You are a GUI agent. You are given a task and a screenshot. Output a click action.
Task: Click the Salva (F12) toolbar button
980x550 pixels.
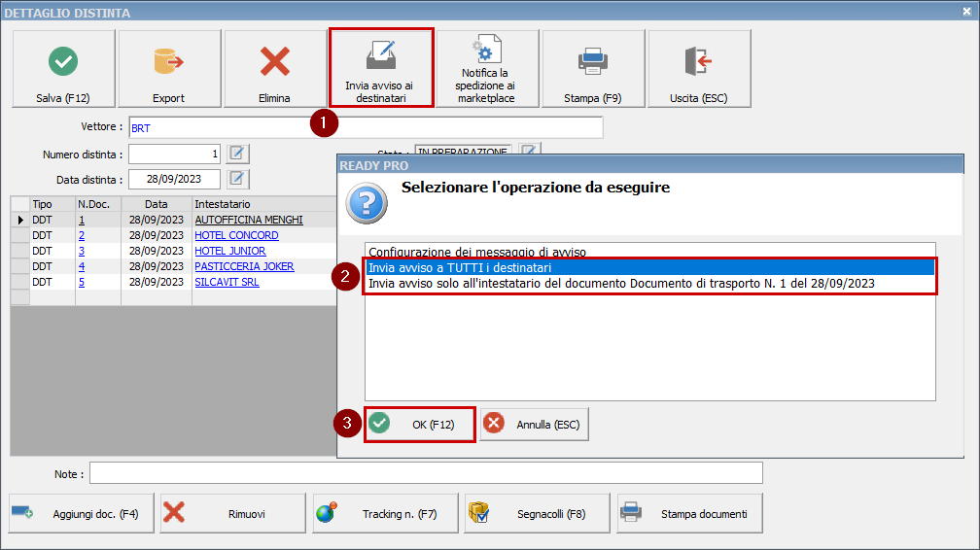tap(63, 69)
